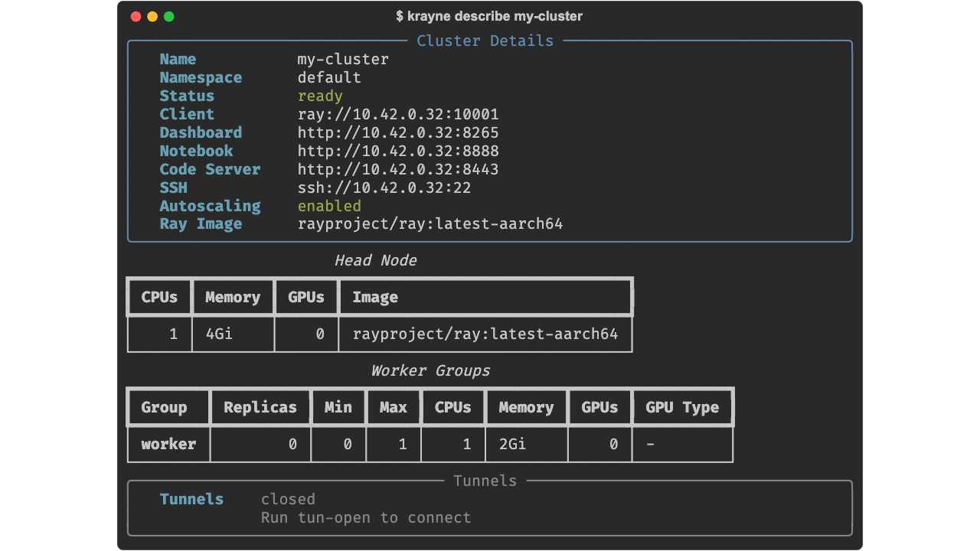The width and height of the screenshot is (980, 551).
Task: Click the Tunnels section label
Action: pos(485,481)
